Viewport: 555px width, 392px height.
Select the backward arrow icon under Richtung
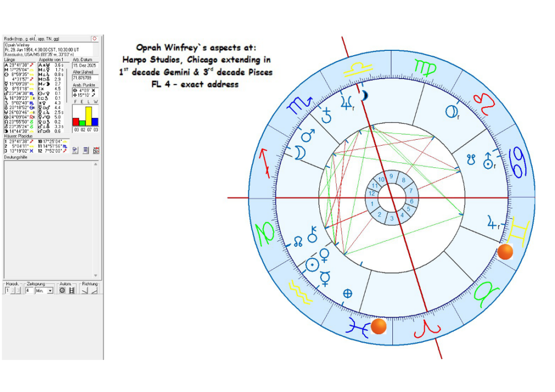[85, 291]
